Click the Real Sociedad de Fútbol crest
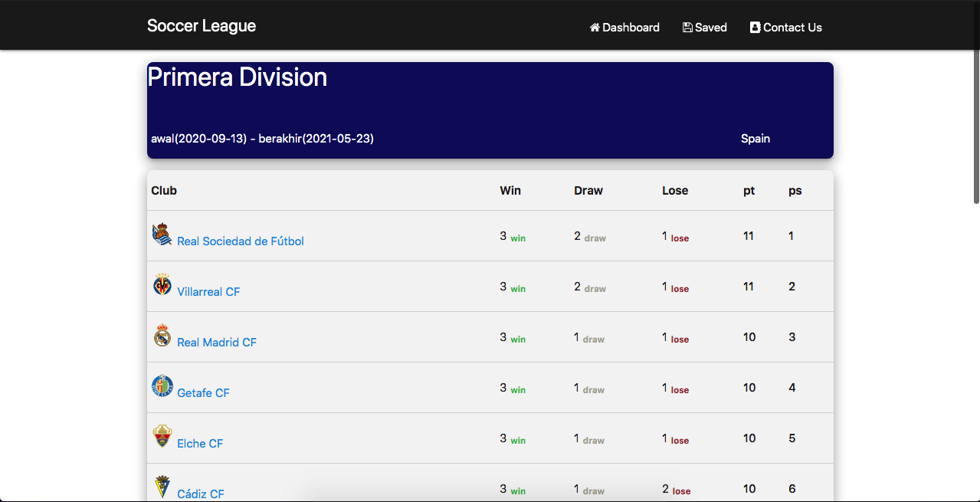The height and width of the screenshot is (502, 980). (x=162, y=234)
